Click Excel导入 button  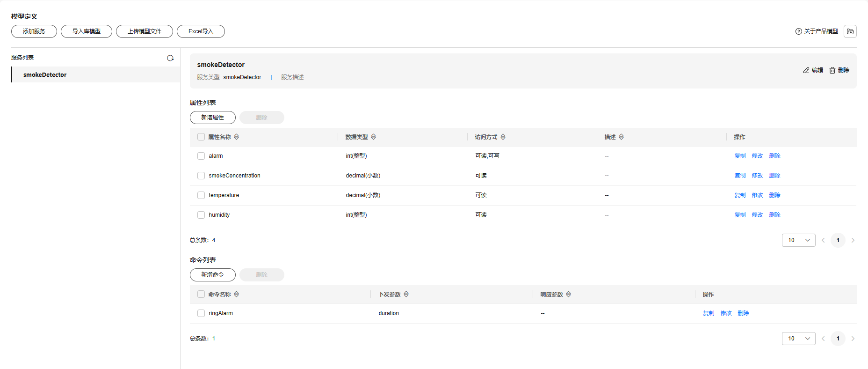(201, 31)
